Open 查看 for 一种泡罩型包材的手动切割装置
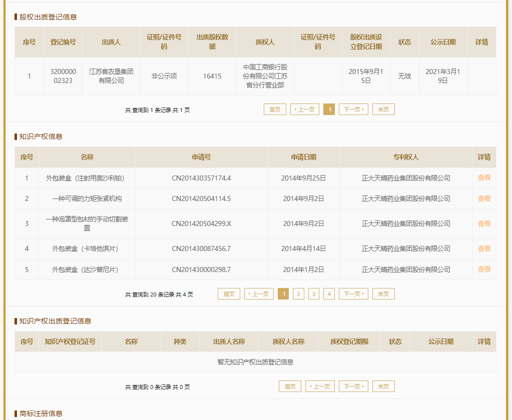Image resolution: width=512 pixels, height=420 pixels. point(484,223)
